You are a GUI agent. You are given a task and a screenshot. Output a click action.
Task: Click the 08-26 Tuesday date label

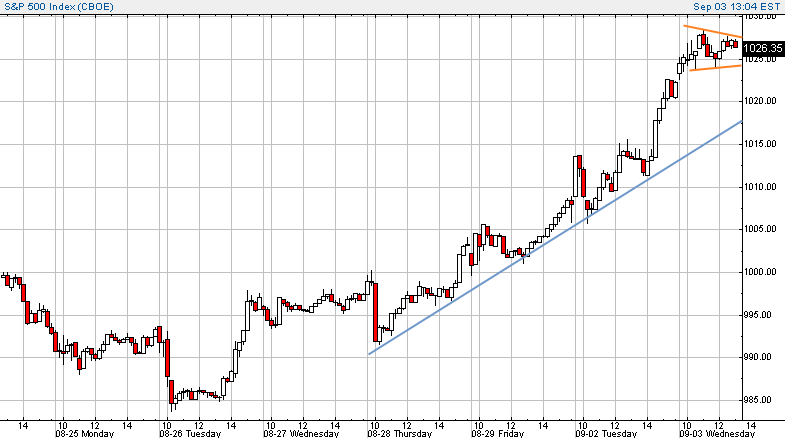click(x=190, y=433)
